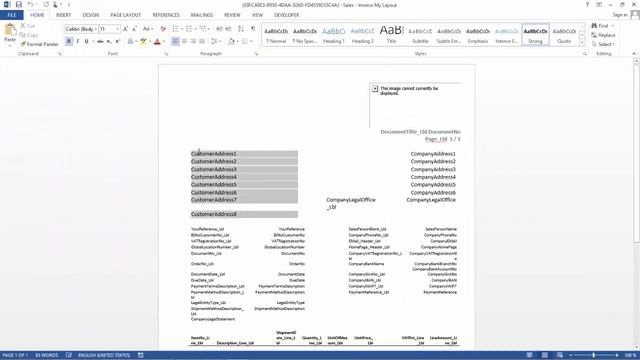Image resolution: width=640 pixels, height=360 pixels.
Task: Click the Save icon in the title bar
Action: (19, 4)
